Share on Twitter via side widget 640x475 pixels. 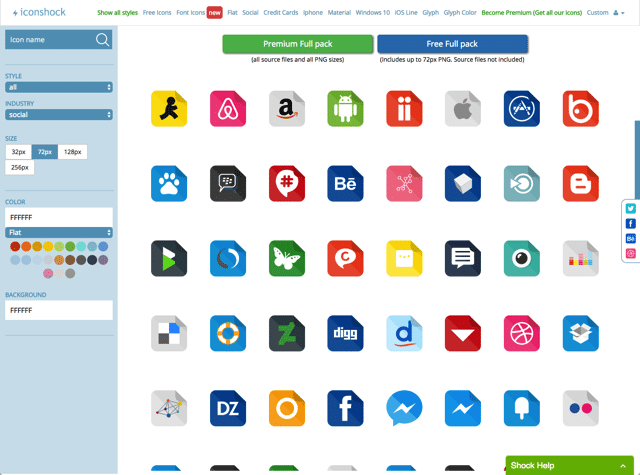click(631, 209)
